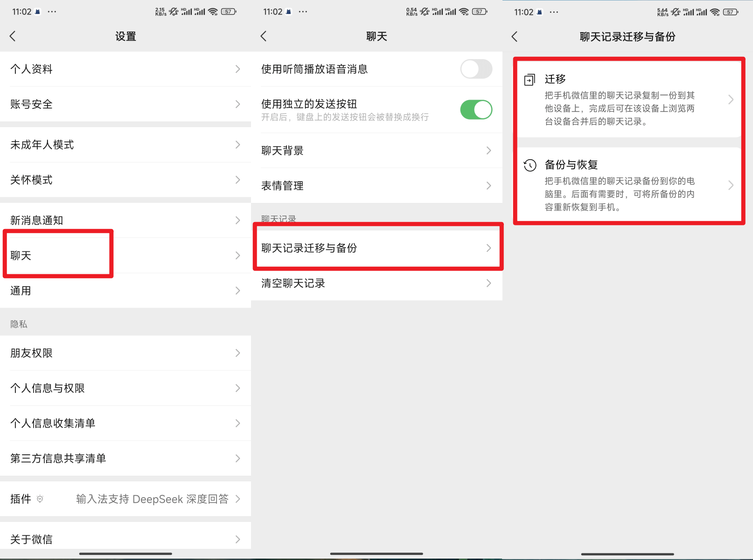Open 账号安全 settings
The width and height of the screenshot is (753, 560).
(125, 104)
